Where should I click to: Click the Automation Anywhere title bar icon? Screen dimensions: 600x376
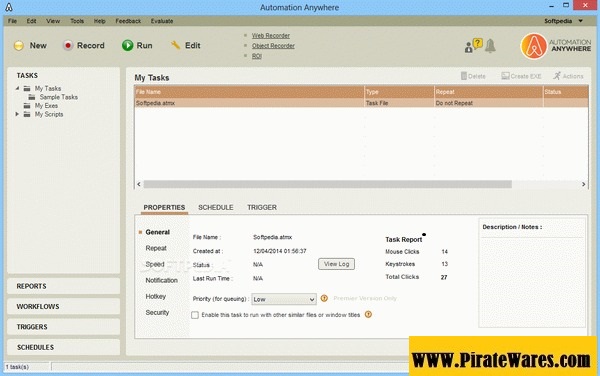(x=9, y=7)
